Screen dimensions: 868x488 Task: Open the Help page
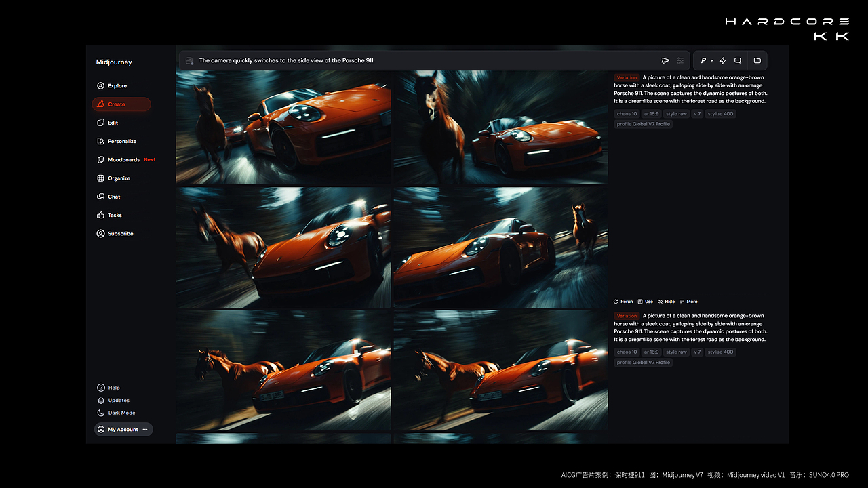(x=108, y=388)
